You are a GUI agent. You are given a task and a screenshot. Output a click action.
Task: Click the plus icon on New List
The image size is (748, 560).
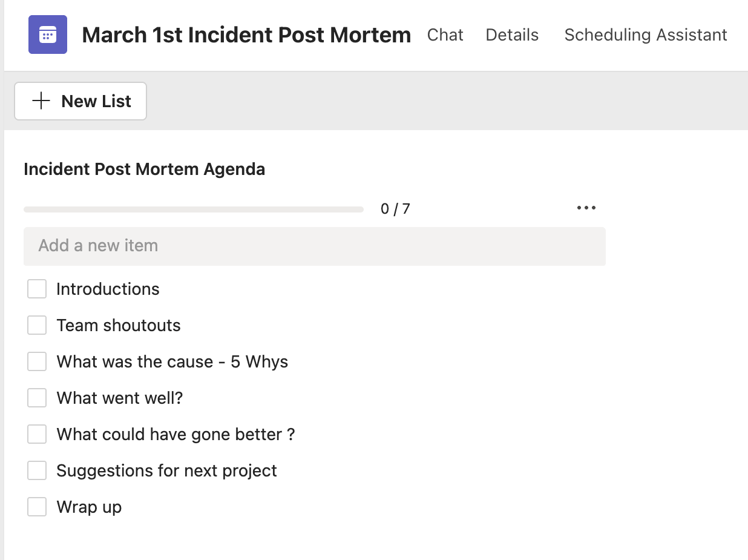point(41,101)
